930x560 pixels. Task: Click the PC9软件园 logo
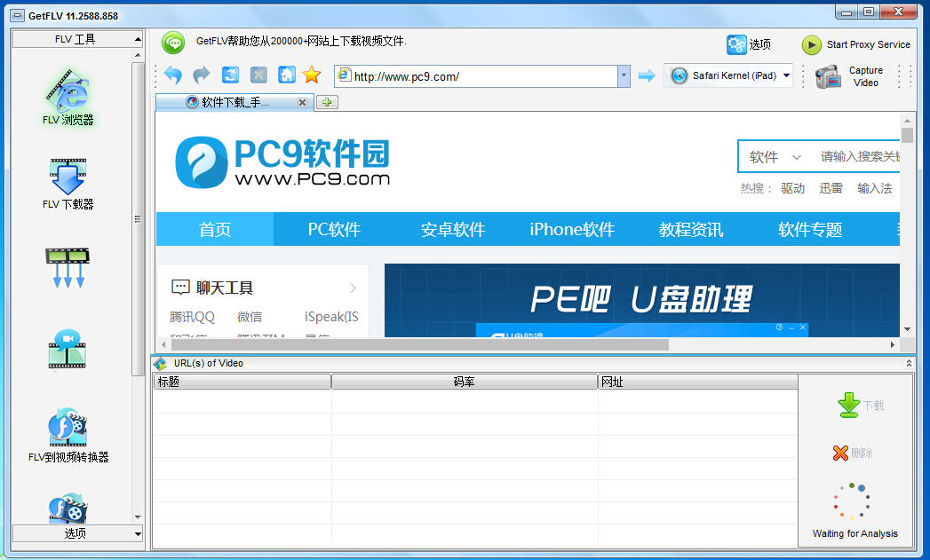click(282, 162)
